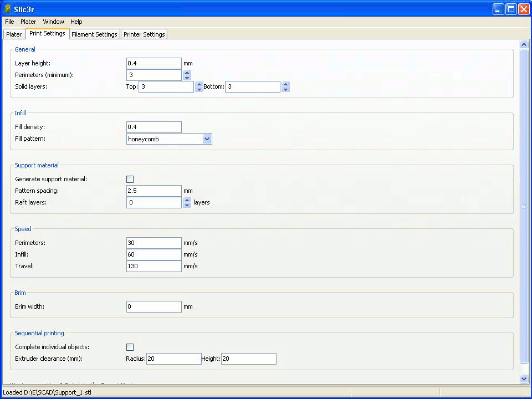Screen dimensions: 532x399
Task: Click the scroll down arrow on scrollbar
Action: [x=524, y=378]
